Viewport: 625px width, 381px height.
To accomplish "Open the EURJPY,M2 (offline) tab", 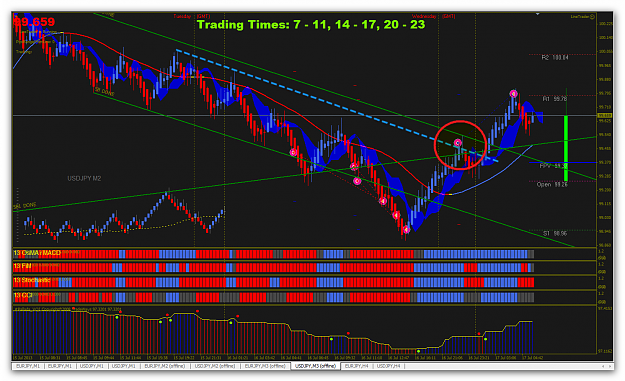I will coord(165,366).
